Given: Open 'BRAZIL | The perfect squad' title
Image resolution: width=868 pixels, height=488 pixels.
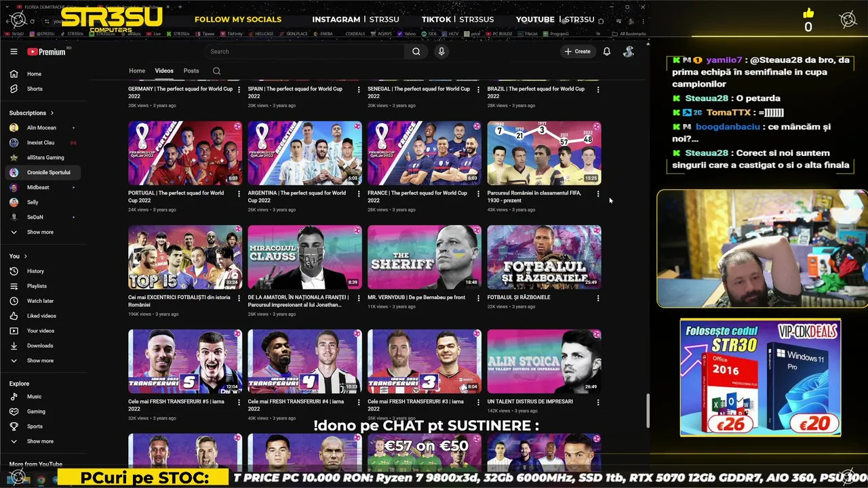Looking at the screenshot, I should point(536,92).
